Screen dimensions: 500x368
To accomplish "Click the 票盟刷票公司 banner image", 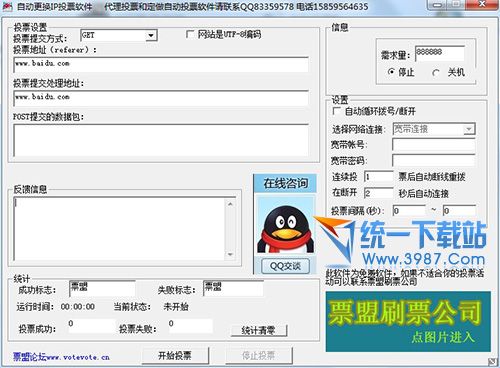I will 408,322.
